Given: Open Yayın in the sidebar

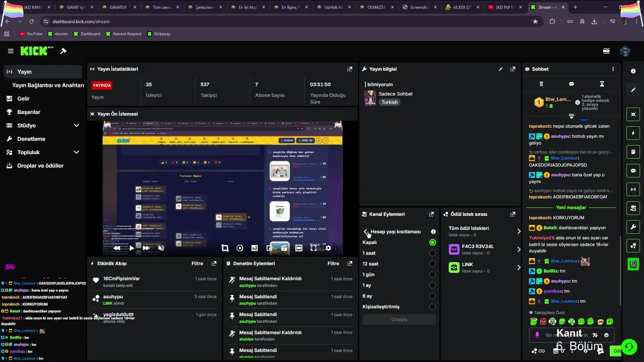Looking at the screenshot, I should (42, 71).
